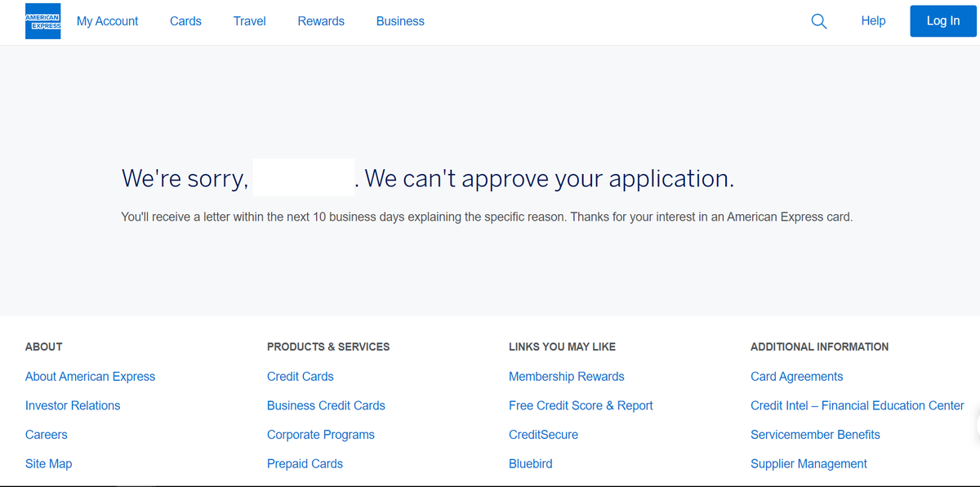The image size is (980, 487).
Task: Open Bluebird link
Action: click(531, 463)
